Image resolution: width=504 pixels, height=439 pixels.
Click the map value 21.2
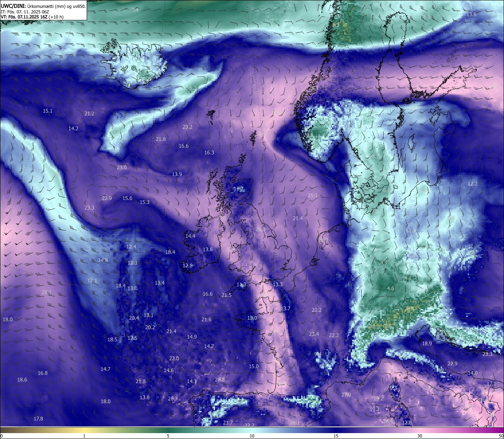tap(89, 114)
